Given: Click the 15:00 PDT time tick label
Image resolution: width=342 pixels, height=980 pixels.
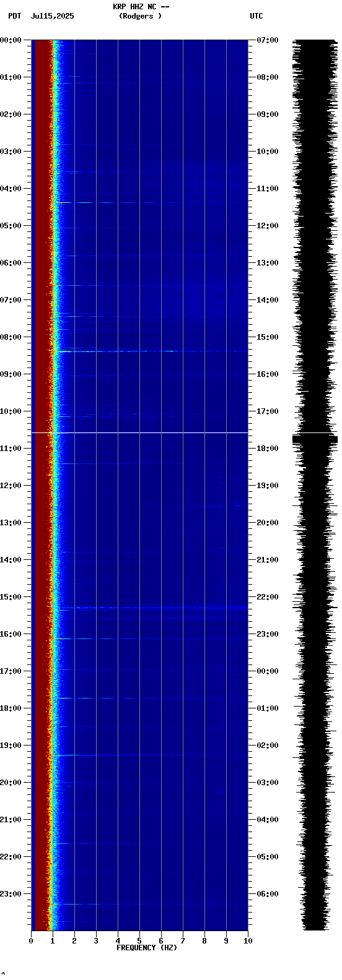Looking at the screenshot, I should click(11, 597).
